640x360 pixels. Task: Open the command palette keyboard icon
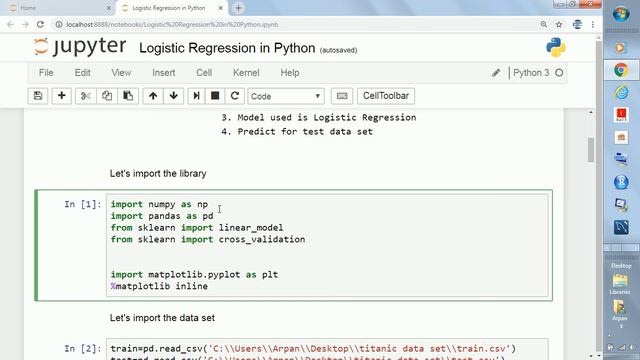342,96
